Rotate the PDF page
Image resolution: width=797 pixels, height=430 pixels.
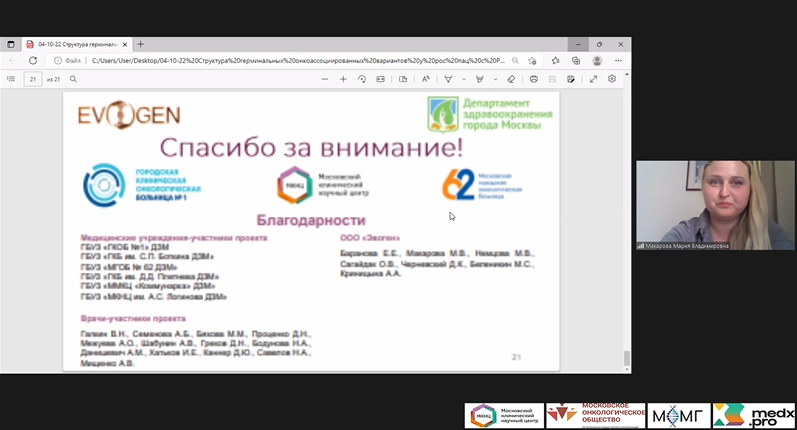coord(362,79)
